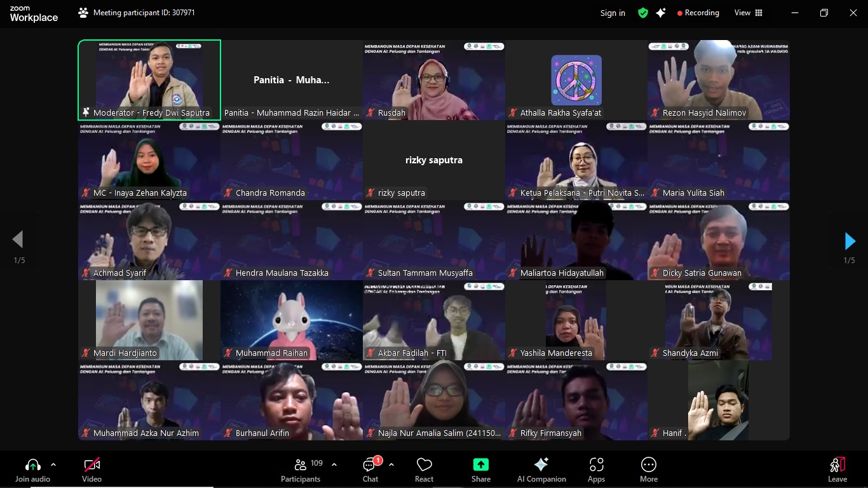Image resolution: width=868 pixels, height=488 pixels.
Task: Click the Sign in link
Action: pos(613,13)
